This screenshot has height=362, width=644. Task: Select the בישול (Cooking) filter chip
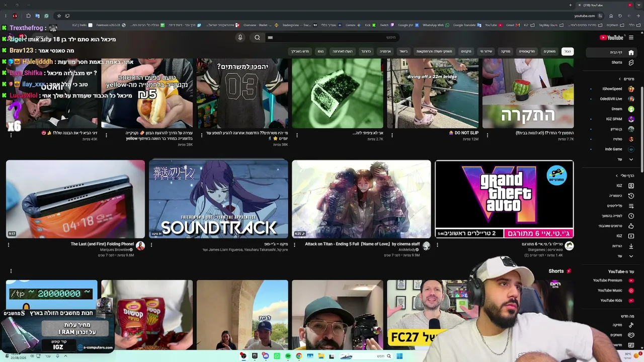404,51
